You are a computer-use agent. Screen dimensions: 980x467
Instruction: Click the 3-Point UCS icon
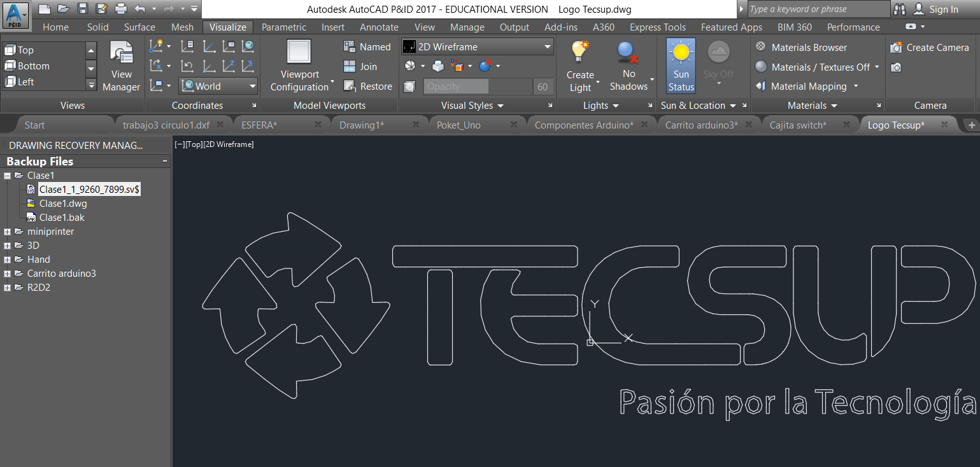[248, 66]
